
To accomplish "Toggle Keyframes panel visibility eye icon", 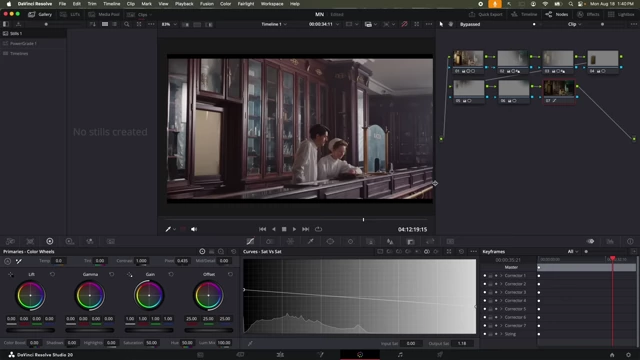I will point(590,242).
